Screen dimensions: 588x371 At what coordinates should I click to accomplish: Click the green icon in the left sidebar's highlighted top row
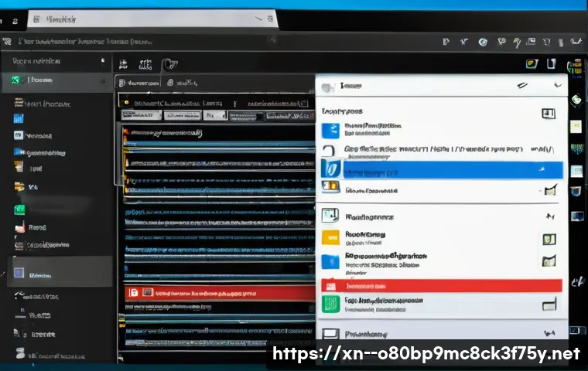[x=15, y=80]
